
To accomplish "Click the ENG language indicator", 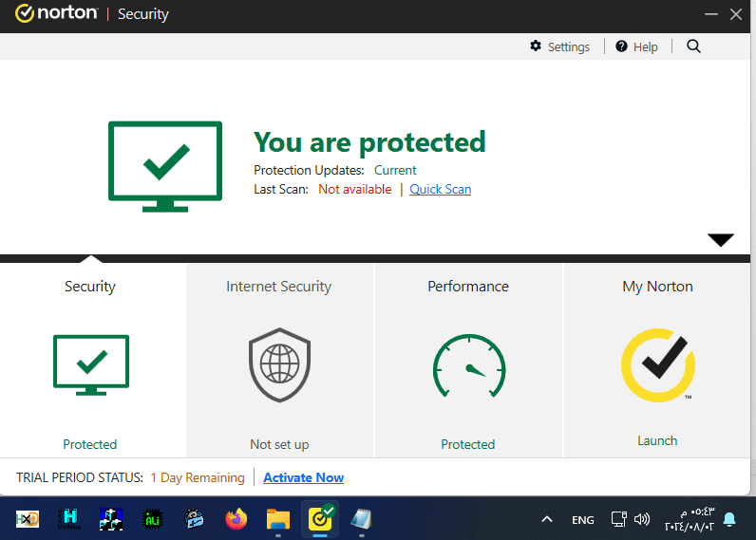I will click(x=583, y=520).
